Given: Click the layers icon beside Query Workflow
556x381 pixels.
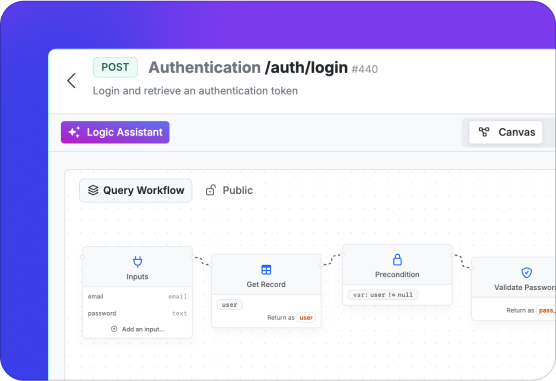Looking at the screenshot, I should pyautogui.click(x=93, y=190).
